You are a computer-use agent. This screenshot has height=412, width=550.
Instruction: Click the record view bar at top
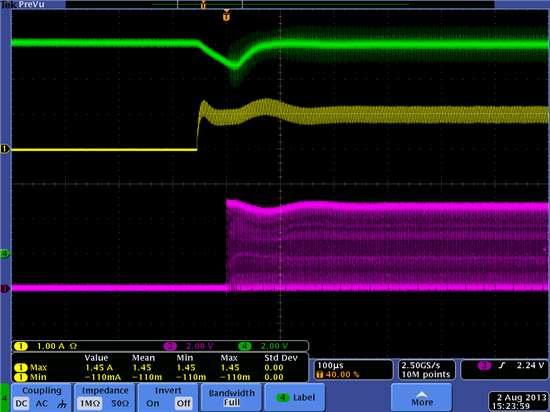[x=280, y=5]
